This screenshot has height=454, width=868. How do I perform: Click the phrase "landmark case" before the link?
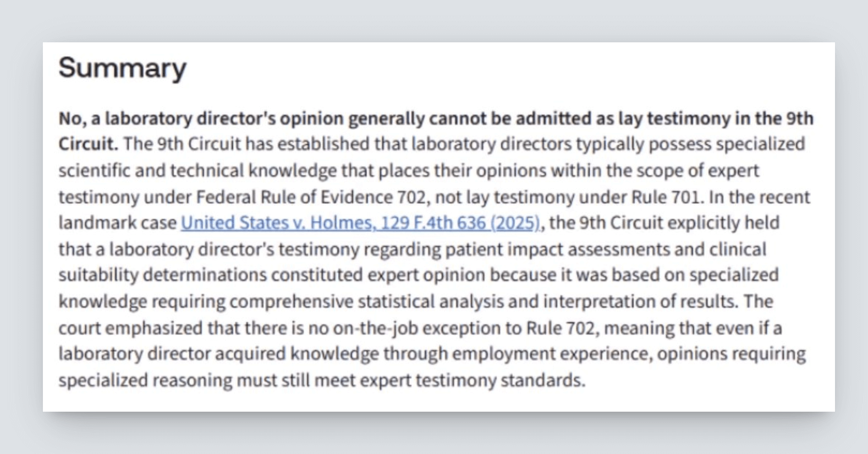coord(118,223)
